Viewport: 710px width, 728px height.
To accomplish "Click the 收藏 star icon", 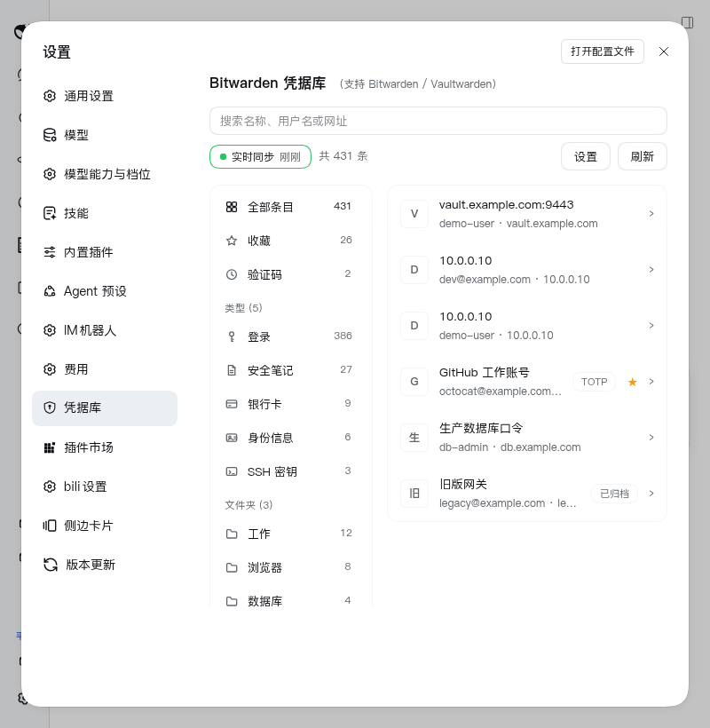I will [x=232, y=241].
